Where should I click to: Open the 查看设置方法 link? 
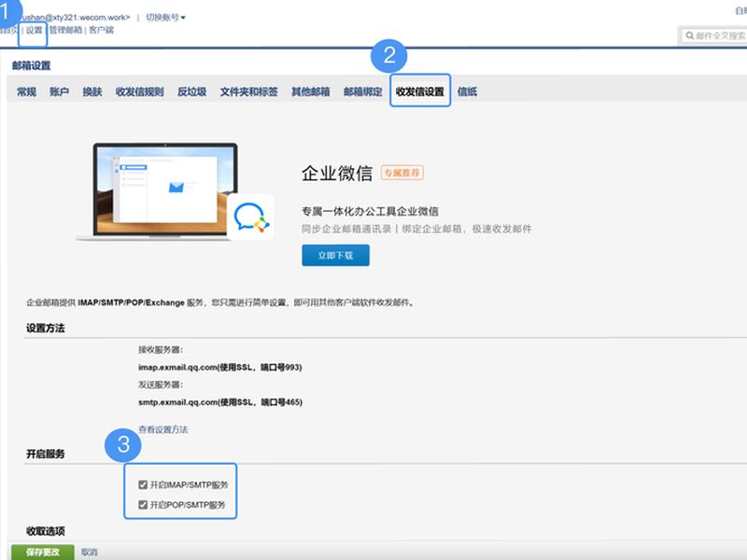162,429
